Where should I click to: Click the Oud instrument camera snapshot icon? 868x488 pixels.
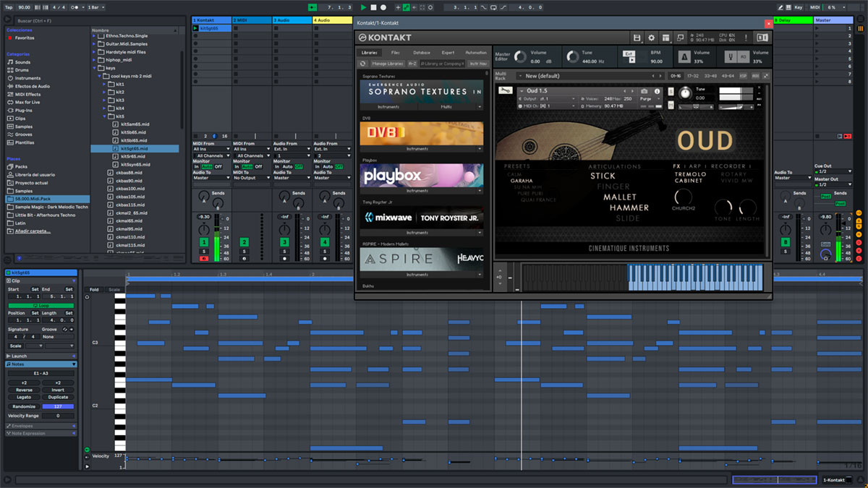(x=645, y=91)
